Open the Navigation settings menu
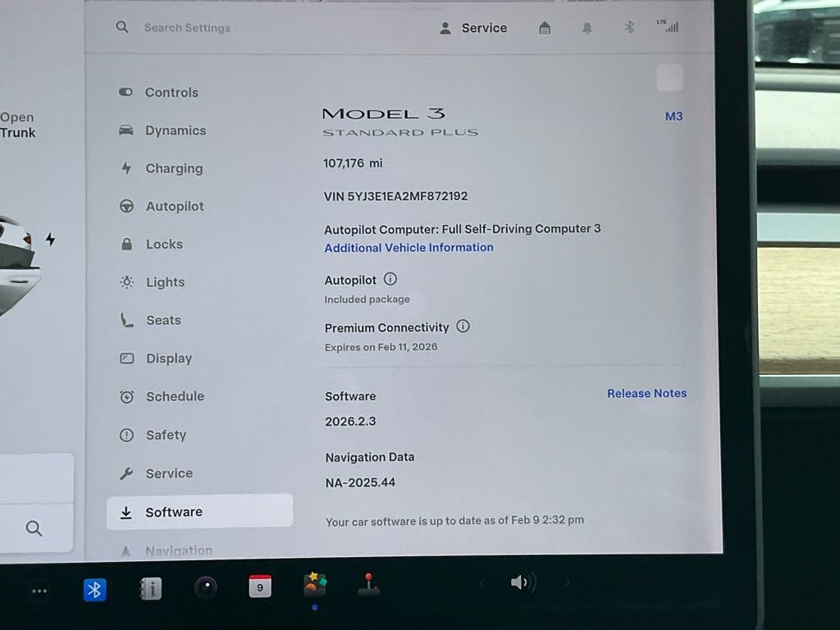Viewport: 840px width, 630px height. tap(178, 550)
